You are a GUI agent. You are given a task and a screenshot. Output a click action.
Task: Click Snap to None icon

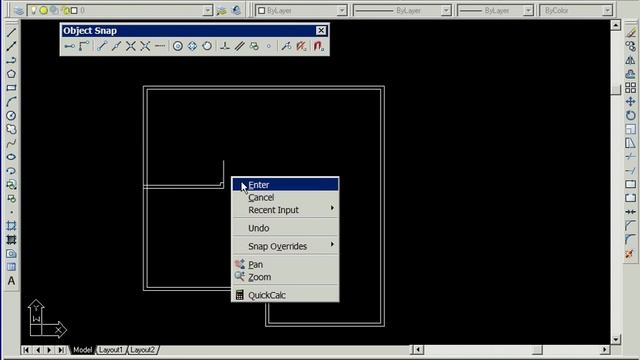pyautogui.click(x=302, y=46)
